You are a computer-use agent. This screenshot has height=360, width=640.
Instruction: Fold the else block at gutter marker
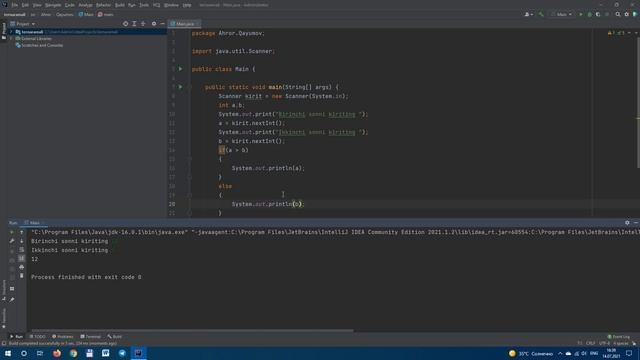189,195
